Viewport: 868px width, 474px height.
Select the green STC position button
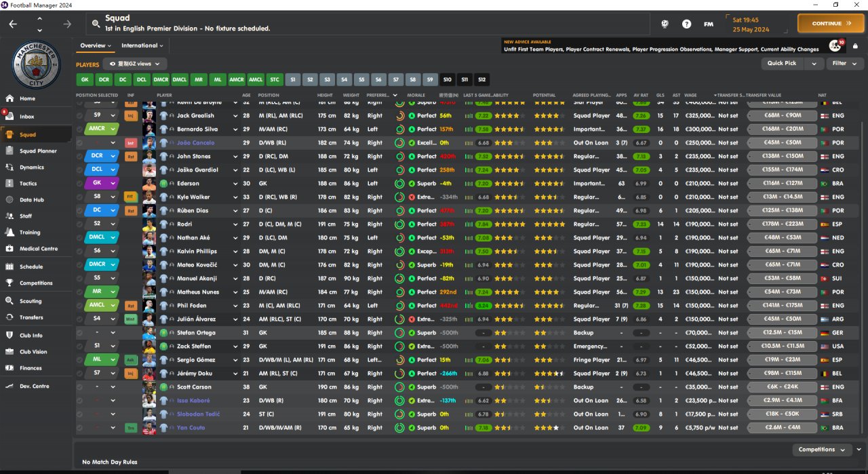(275, 79)
